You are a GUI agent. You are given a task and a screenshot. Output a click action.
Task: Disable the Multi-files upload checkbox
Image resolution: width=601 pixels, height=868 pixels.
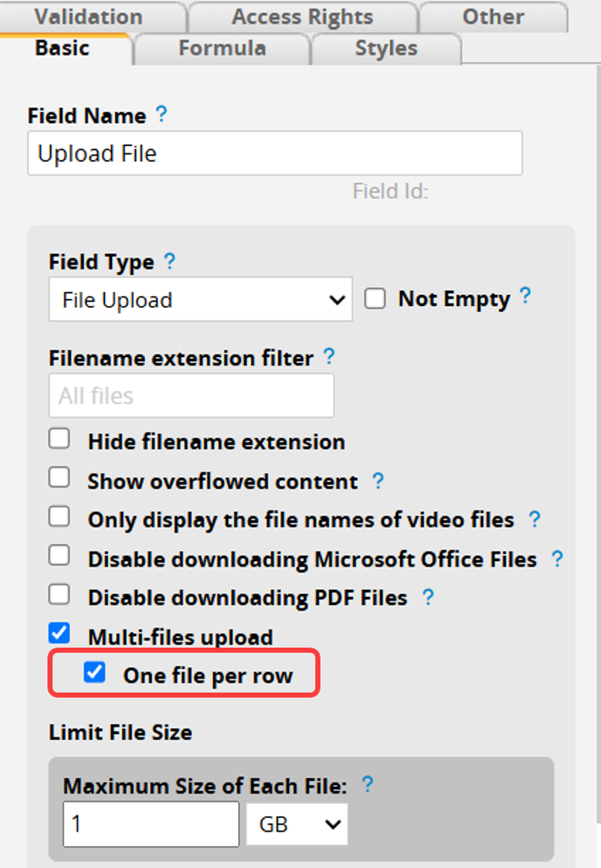pos(59,633)
